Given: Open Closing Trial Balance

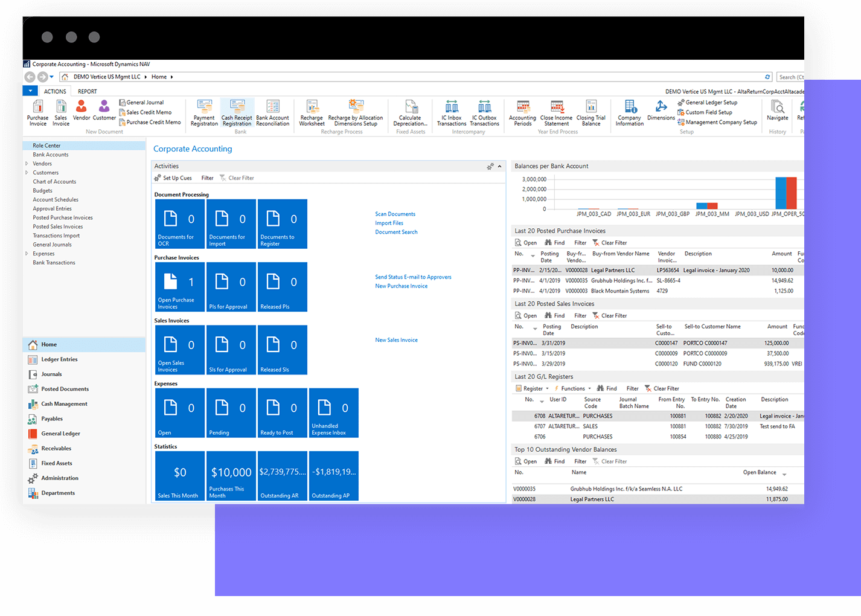Looking at the screenshot, I should pyautogui.click(x=591, y=113).
